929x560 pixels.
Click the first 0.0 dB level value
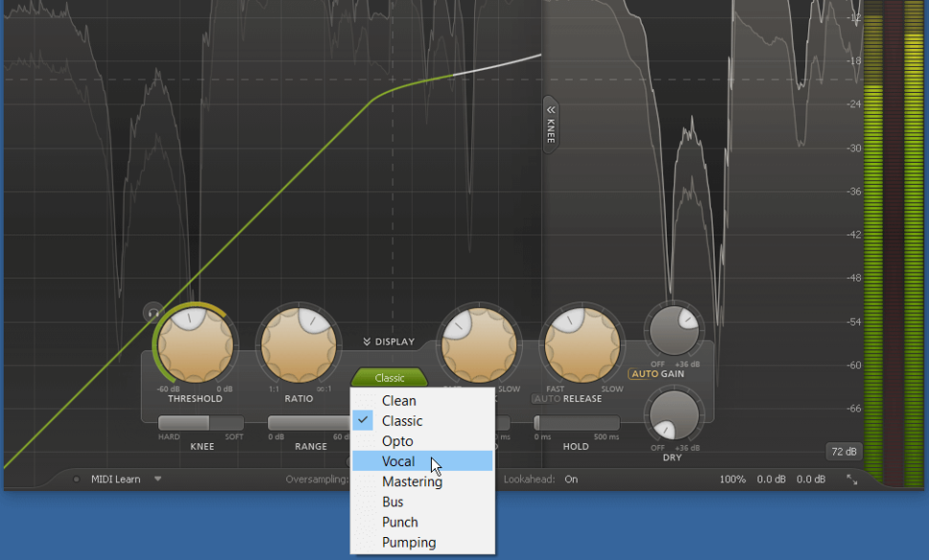(x=771, y=480)
